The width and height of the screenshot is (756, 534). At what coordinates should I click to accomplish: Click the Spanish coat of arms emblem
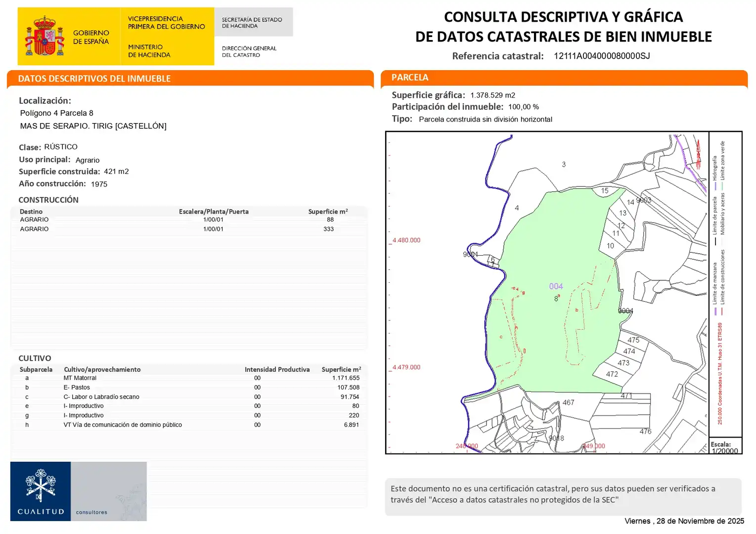coord(44,36)
